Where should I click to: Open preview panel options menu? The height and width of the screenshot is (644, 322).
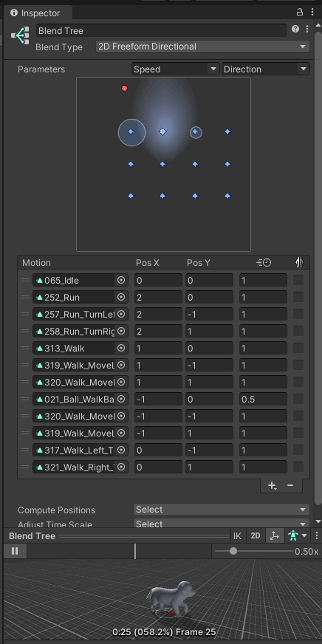click(x=316, y=535)
